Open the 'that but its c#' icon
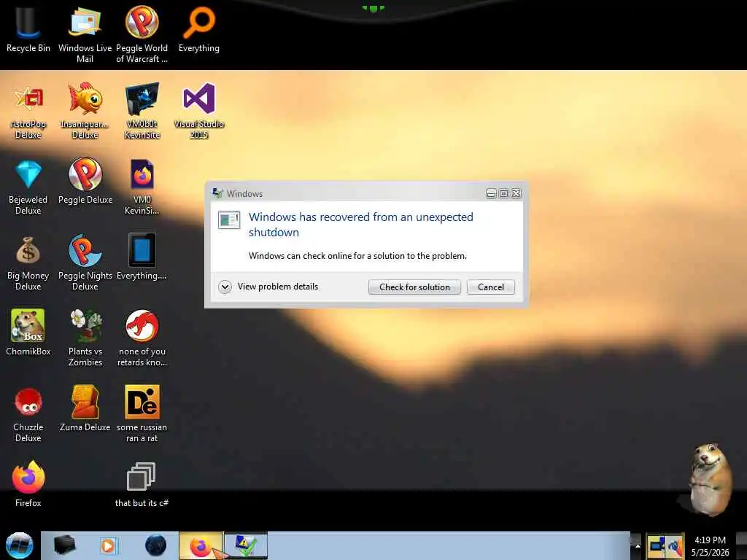This screenshot has width=747, height=560. 142,484
